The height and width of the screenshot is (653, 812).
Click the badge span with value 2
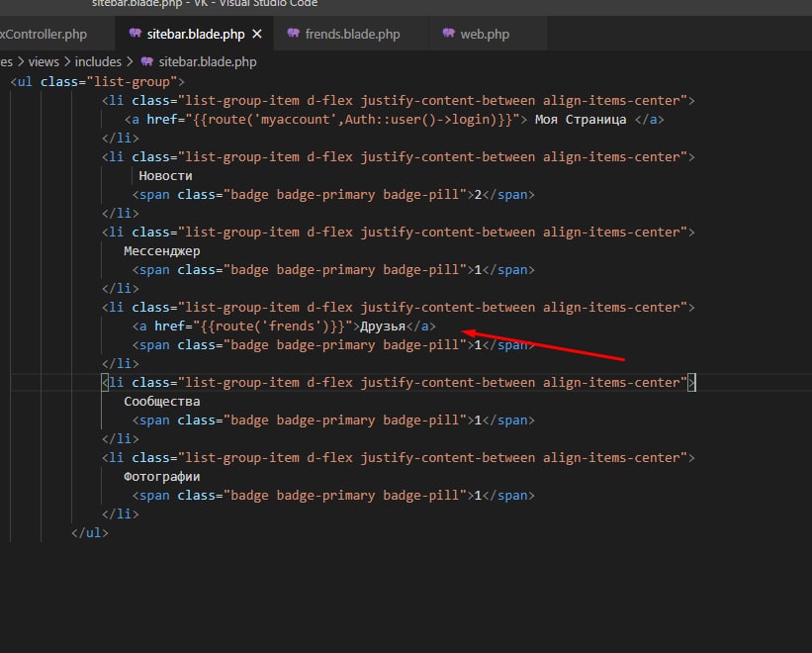333,195
